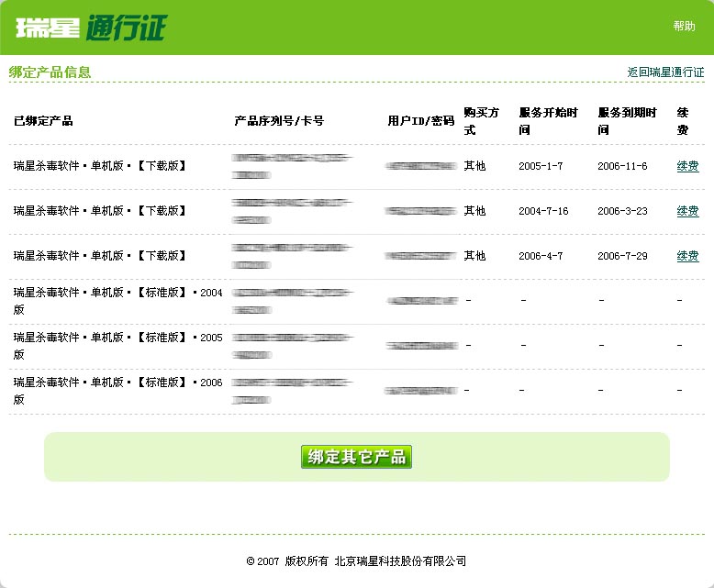714x588 pixels.
Task: Click the 服务开始时间 column header
Action: (x=548, y=121)
